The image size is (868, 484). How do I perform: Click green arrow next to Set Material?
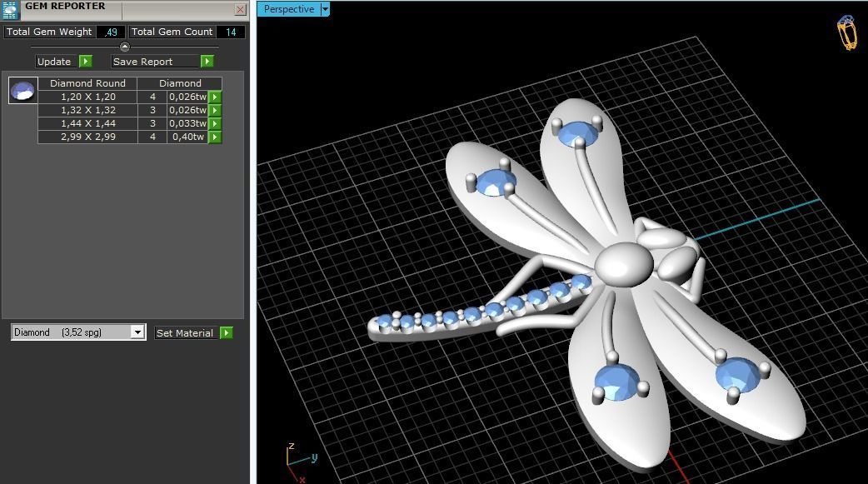[x=227, y=333]
